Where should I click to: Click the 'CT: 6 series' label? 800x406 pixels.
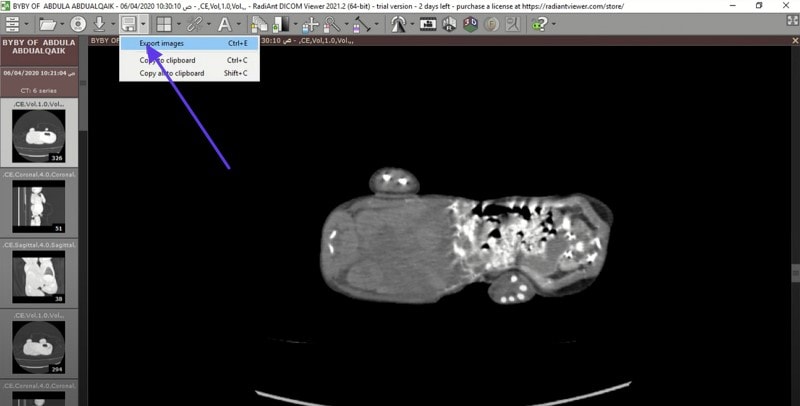pyautogui.click(x=39, y=90)
